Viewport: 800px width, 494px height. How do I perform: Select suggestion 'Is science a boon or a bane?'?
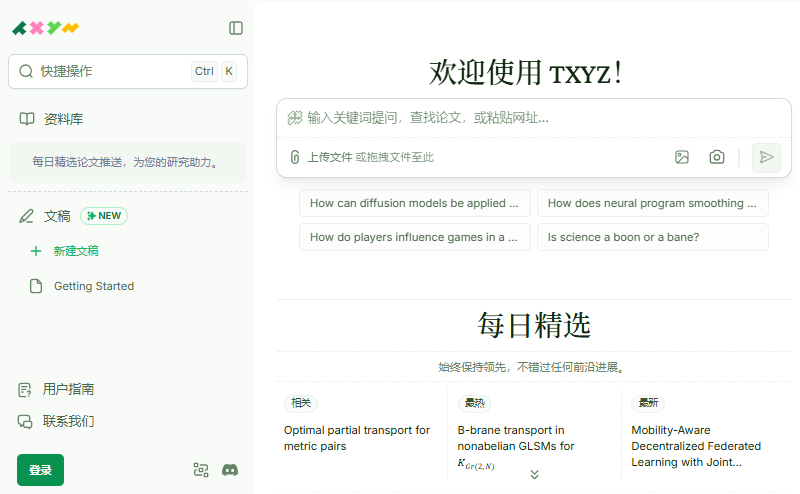click(653, 237)
